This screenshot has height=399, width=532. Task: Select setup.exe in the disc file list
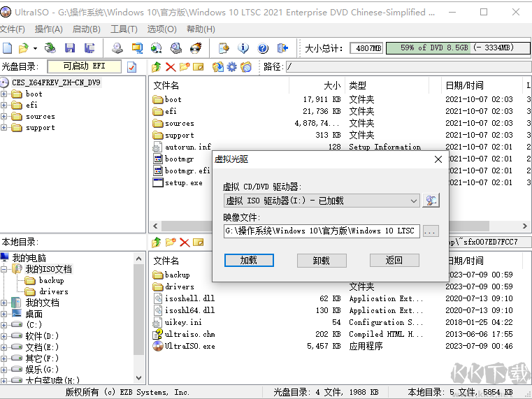click(184, 182)
